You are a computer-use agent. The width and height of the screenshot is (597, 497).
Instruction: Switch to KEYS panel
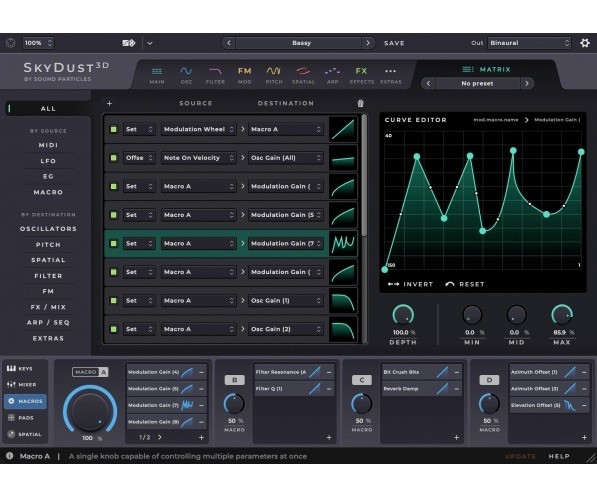pyautogui.click(x=25, y=369)
